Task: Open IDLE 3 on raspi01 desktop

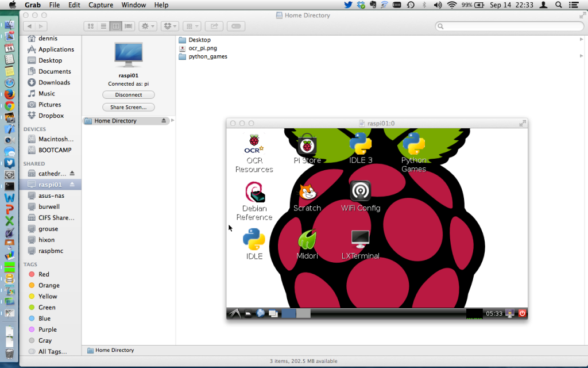Action: click(361, 149)
